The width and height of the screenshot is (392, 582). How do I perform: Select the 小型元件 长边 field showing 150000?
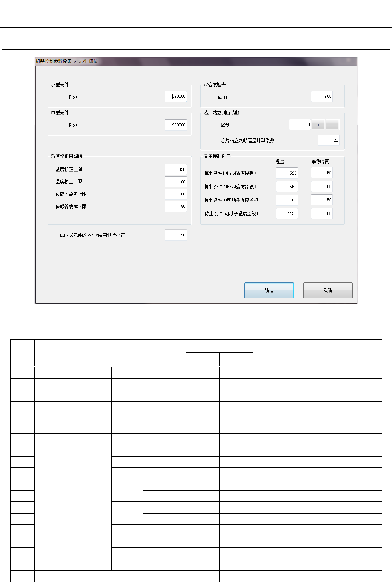pyautogui.click(x=176, y=97)
